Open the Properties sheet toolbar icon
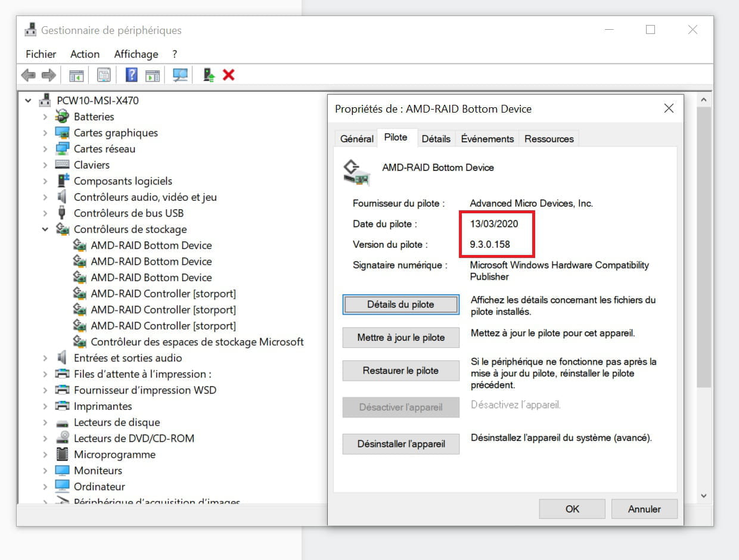 [104, 75]
